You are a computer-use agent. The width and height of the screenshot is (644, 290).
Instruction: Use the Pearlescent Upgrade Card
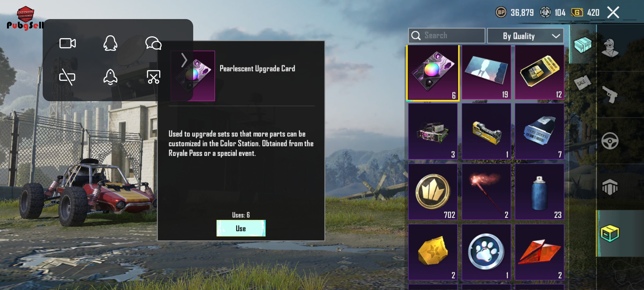pyautogui.click(x=241, y=228)
